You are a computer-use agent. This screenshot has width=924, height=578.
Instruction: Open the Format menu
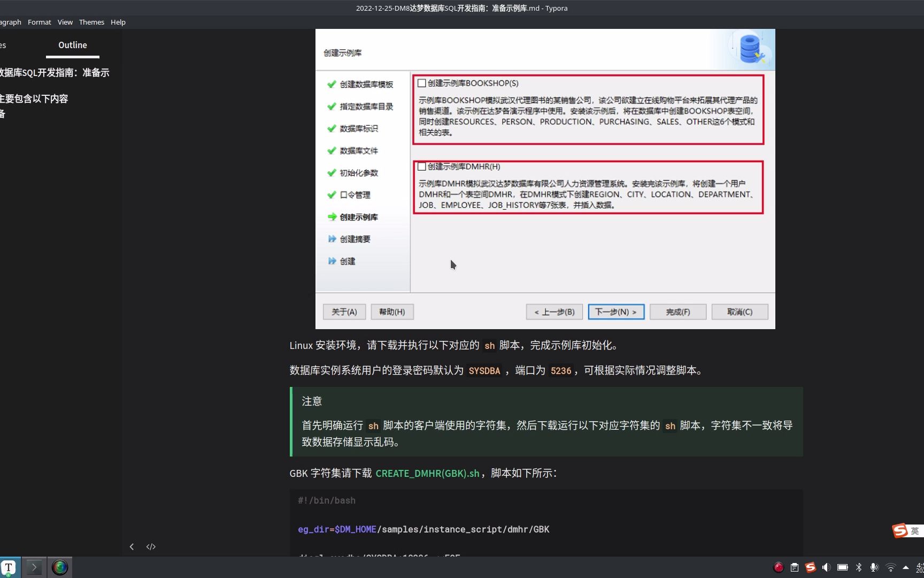[x=39, y=22]
